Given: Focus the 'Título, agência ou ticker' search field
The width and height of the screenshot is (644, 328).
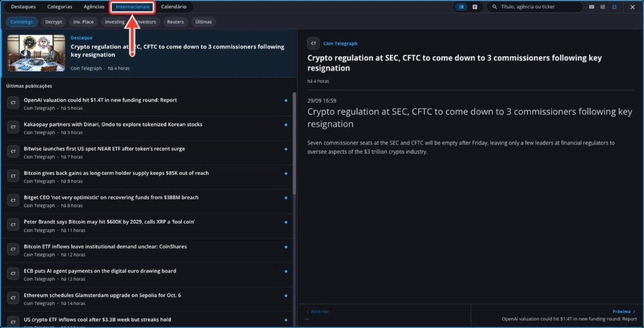Looking at the screenshot, I should [535, 7].
